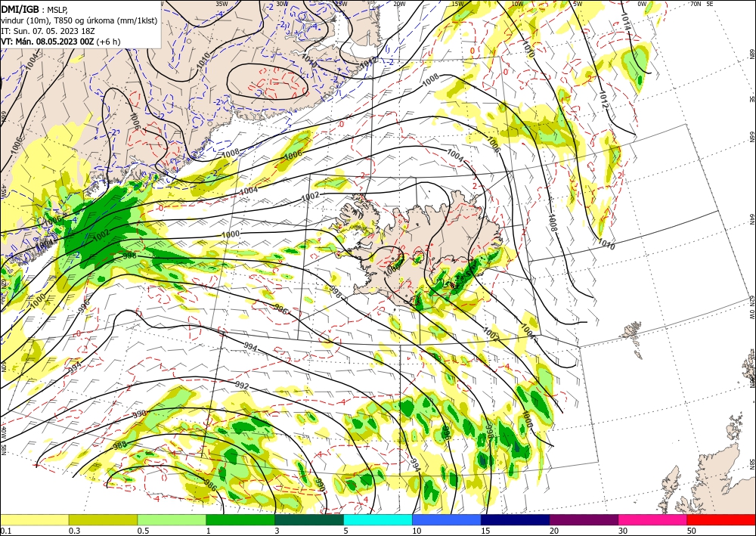Click the '988' isobar label
756x536 pixels.
pos(119,446)
